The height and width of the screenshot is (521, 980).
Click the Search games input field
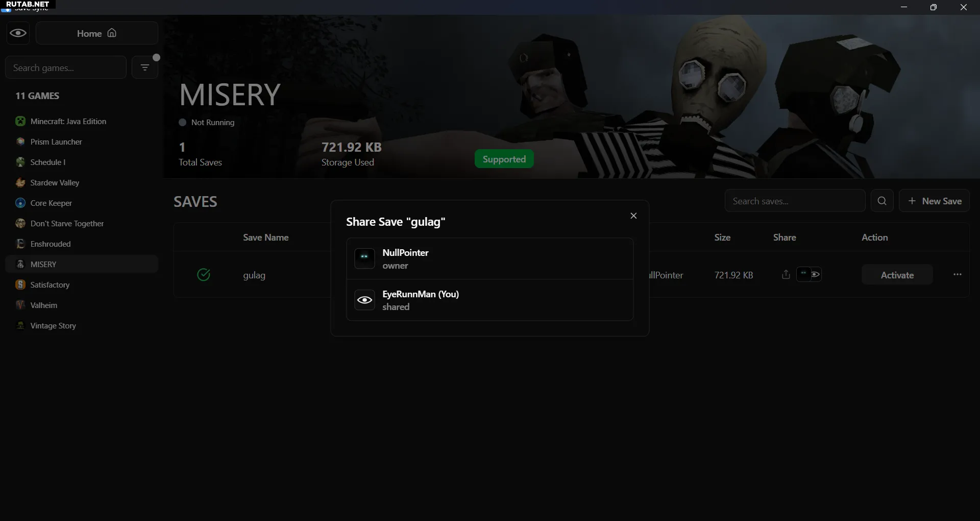(x=66, y=67)
